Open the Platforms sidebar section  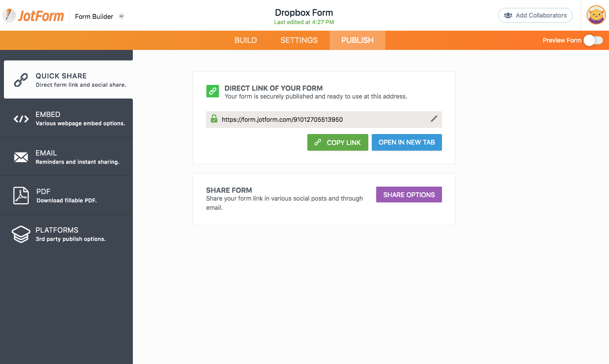[67, 234]
